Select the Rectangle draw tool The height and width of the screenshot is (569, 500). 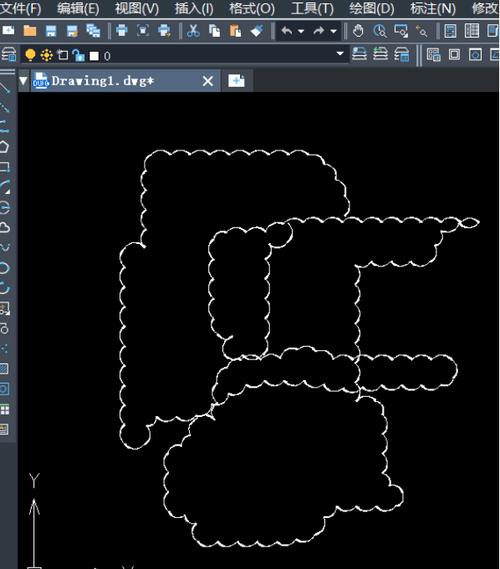coord(4,167)
